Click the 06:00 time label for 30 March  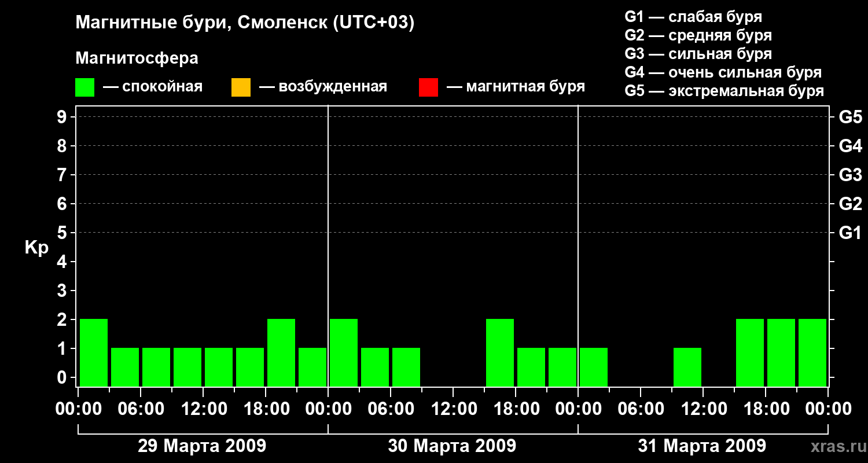pos(391,409)
